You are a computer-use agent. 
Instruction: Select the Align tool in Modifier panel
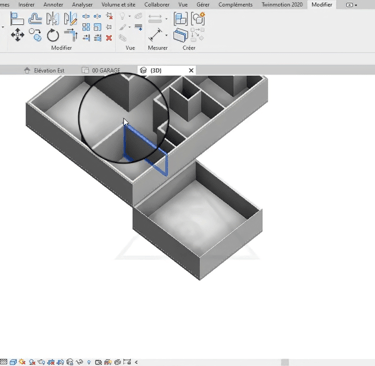coord(17,19)
